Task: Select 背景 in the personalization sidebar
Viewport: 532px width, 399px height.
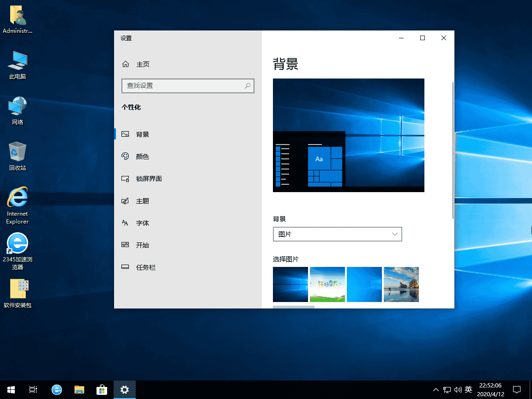Action: (187, 134)
